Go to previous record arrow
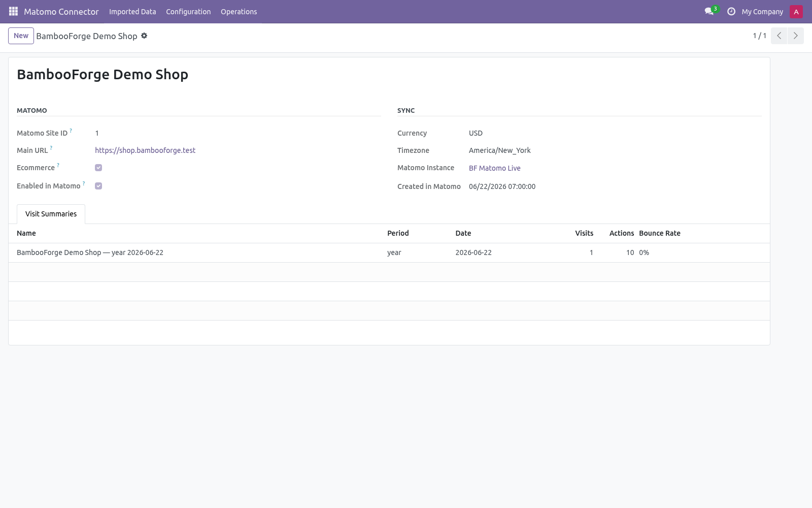This screenshot has width=812, height=508. (779, 36)
